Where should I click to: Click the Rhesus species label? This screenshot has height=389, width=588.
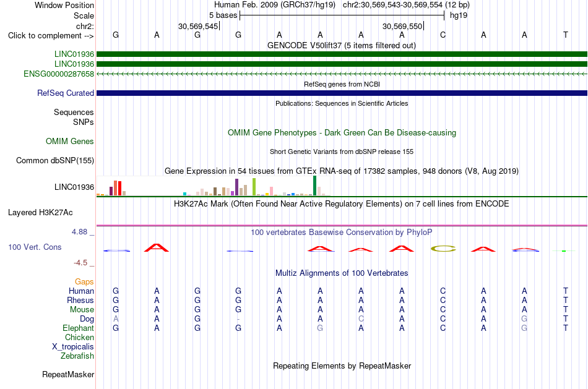(80, 300)
